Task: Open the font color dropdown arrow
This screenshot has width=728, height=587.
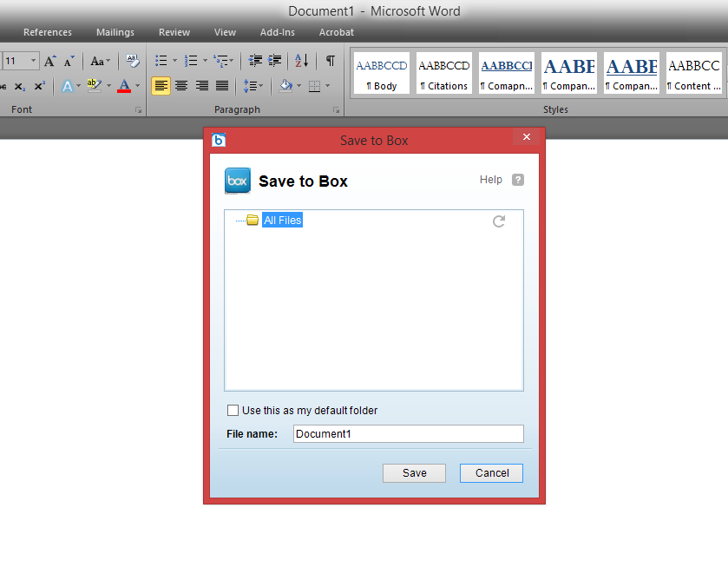Action: 137,86
